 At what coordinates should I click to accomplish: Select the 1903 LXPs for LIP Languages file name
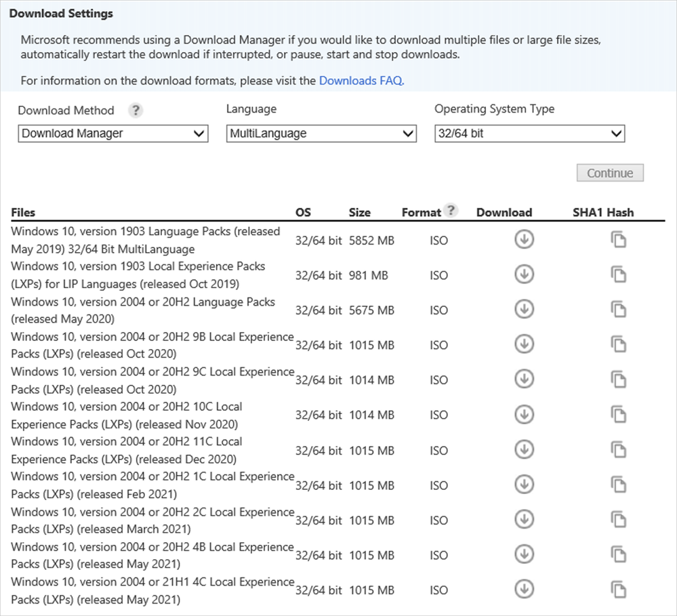pyautogui.click(x=138, y=275)
